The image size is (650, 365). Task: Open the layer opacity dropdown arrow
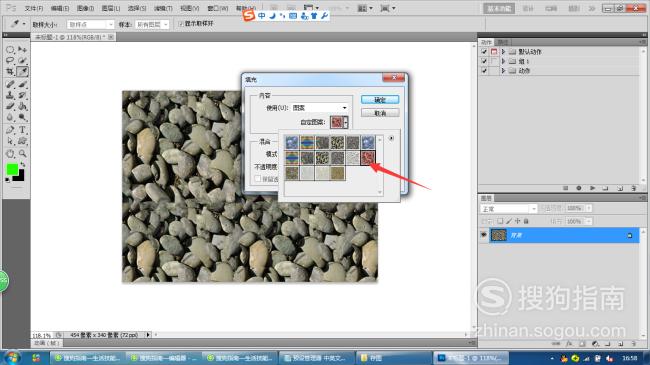pos(589,208)
